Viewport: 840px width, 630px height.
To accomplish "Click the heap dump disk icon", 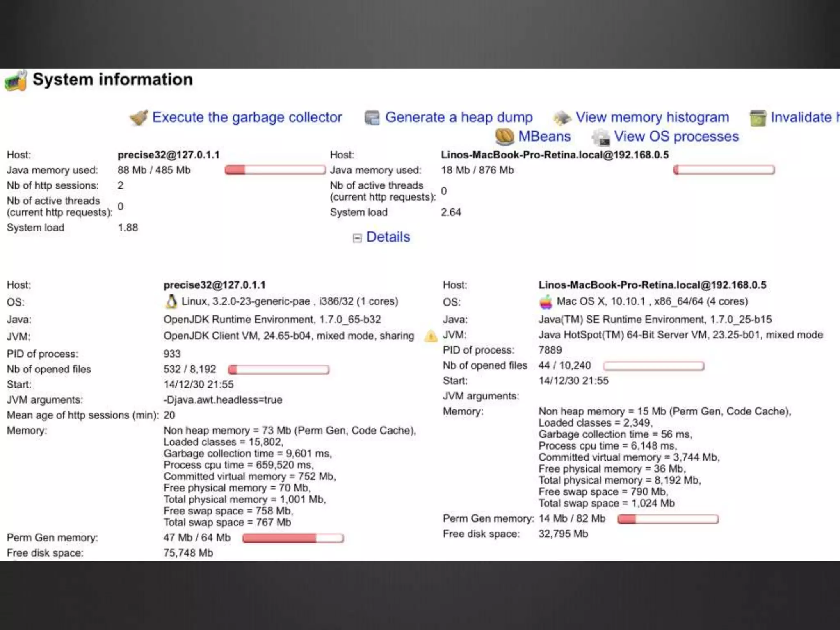I will [372, 118].
